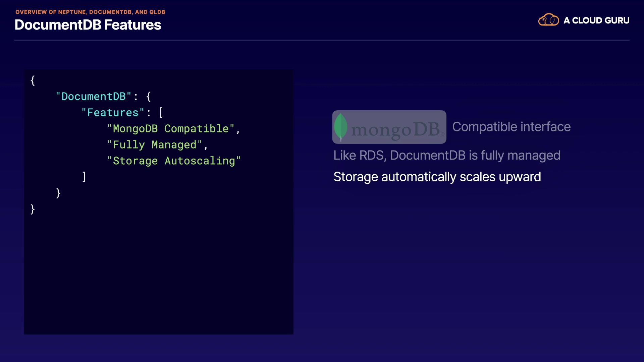
Task: Click the A CLOUD GURU brand text
Action: [x=596, y=20]
